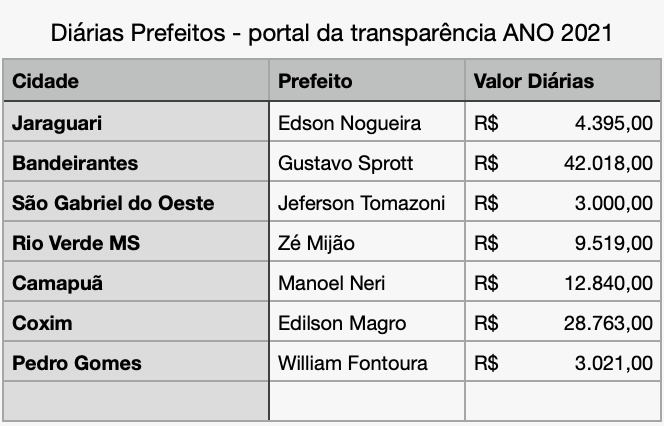Screen dimensions: 664x426
Task: Select the Pedro Gomes city cell
Action: [136, 362]
